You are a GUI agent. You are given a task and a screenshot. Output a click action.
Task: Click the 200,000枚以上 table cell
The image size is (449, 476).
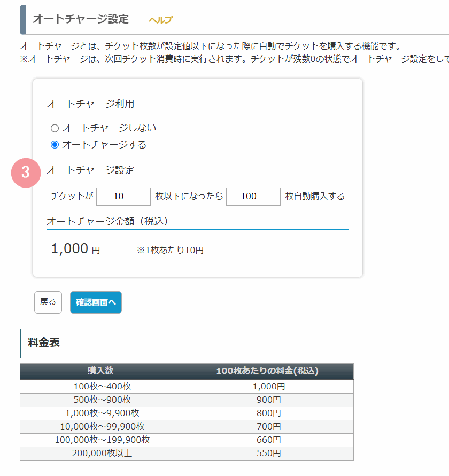point(100,454)
